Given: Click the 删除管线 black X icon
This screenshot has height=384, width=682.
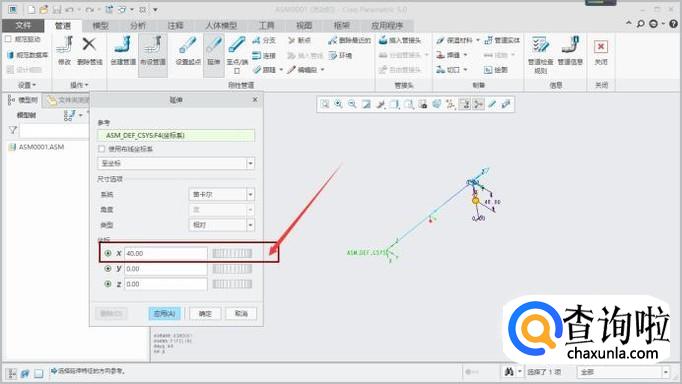Looking at the screenshot, I should (x=89, y=44).
